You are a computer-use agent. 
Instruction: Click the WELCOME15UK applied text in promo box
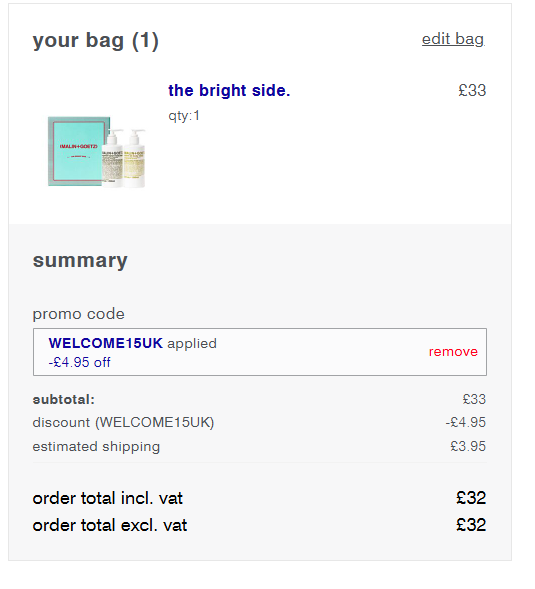[133, 343]
